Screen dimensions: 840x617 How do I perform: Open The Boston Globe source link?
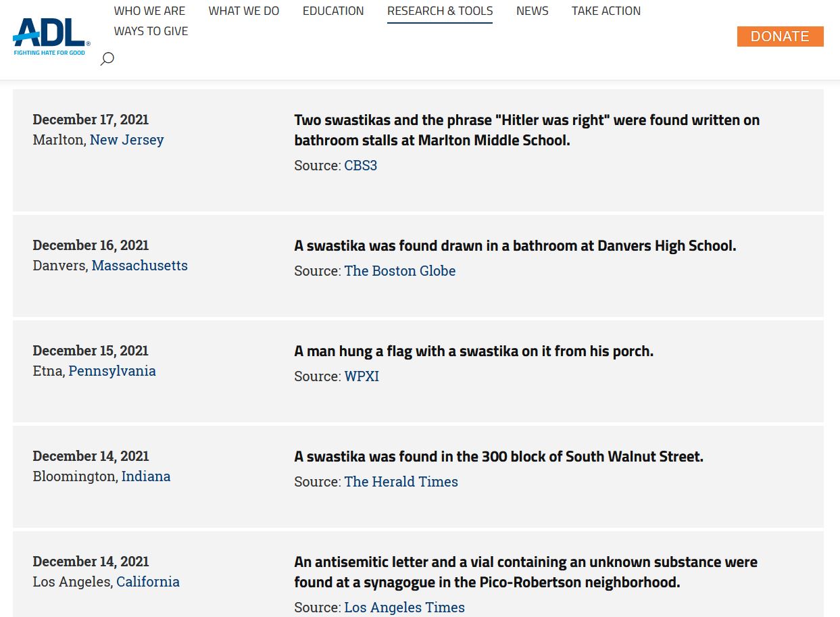(x=400, y=270)
